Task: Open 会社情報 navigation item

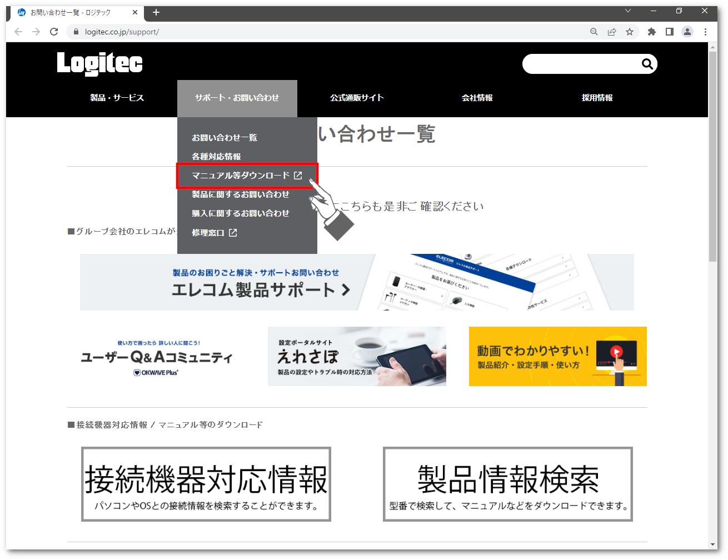Action: [x=477, y=98]
